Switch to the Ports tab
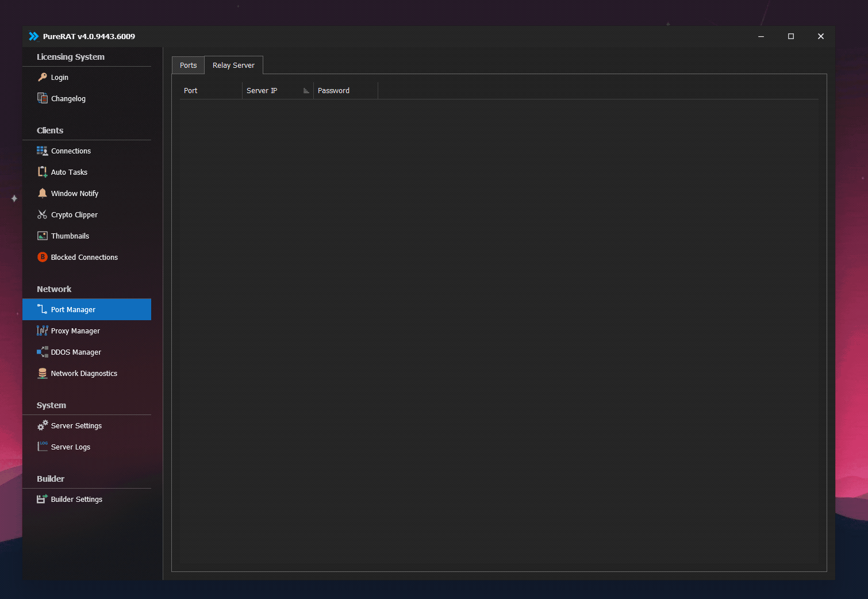The width and height of the screenshot is (868, 599). pyautogui.click(x=188, y=65)
